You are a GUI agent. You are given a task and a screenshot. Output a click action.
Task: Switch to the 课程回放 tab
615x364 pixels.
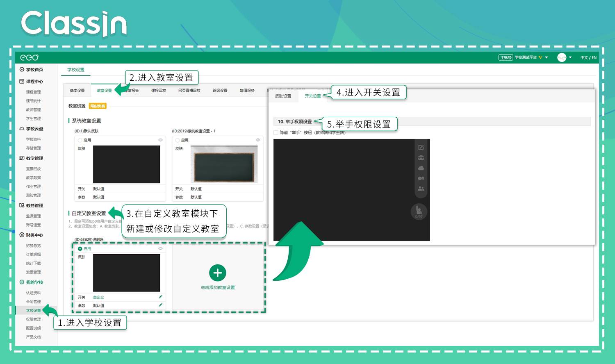158,91
